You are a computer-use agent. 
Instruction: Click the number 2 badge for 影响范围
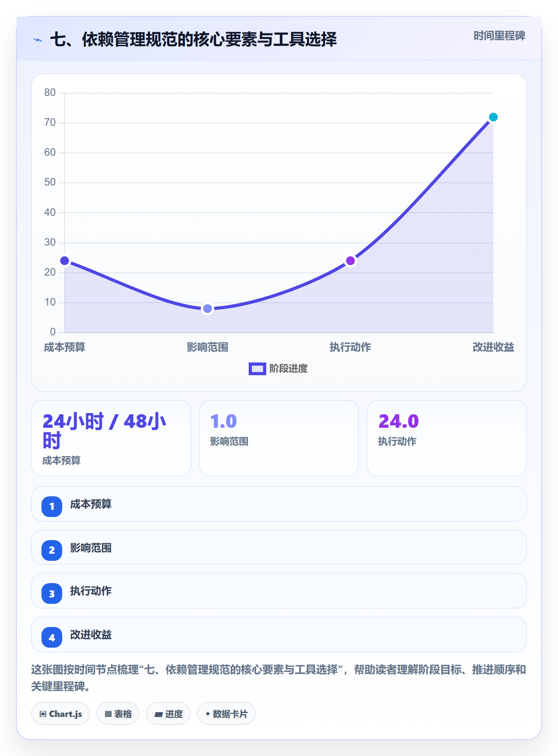click(52, 550)
